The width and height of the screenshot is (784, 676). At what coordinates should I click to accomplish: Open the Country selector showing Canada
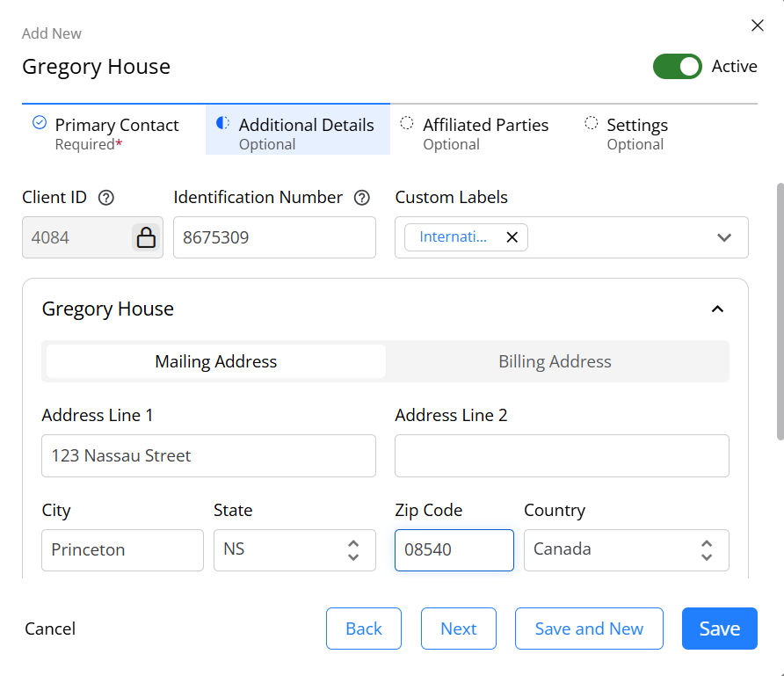point(627,550)
